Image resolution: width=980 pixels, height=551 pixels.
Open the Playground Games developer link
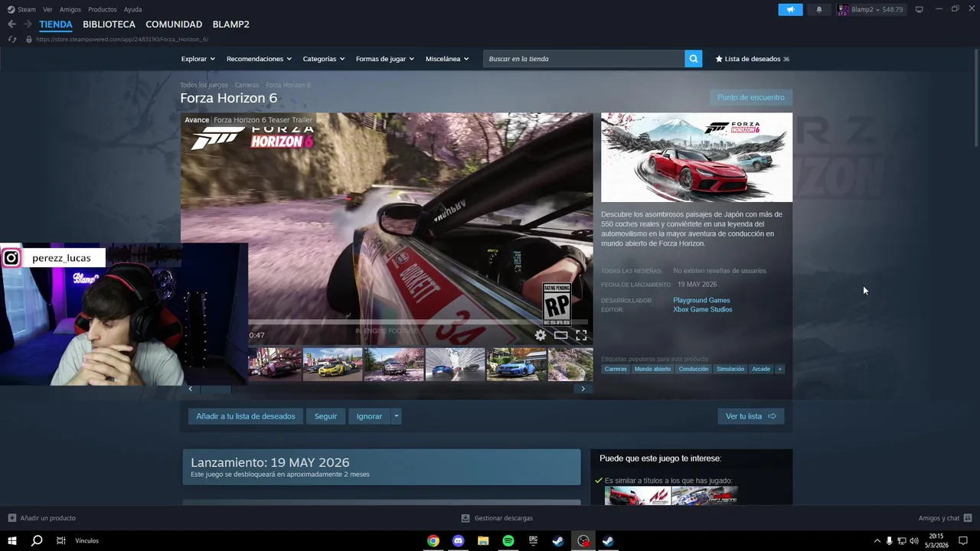[701, 300]
